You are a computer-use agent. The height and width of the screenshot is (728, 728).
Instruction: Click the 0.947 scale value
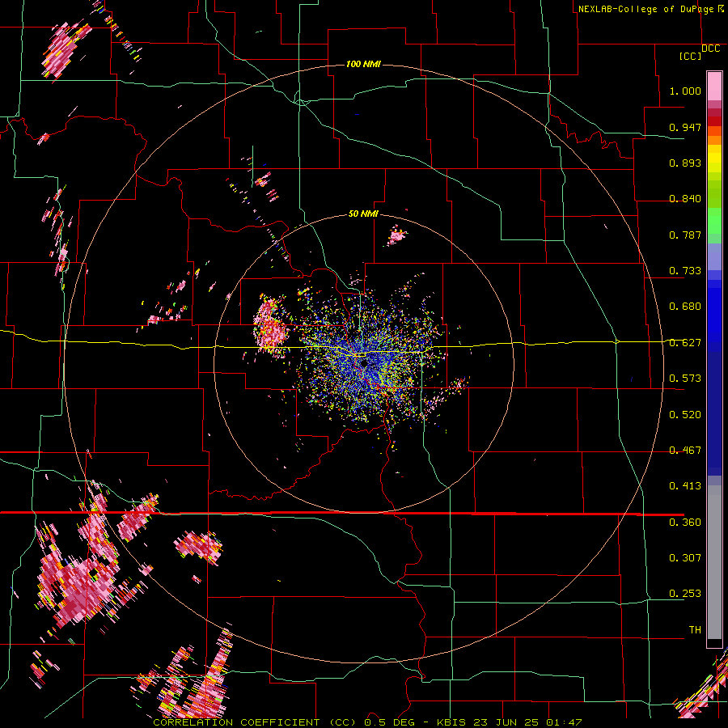tap(685, 127)
